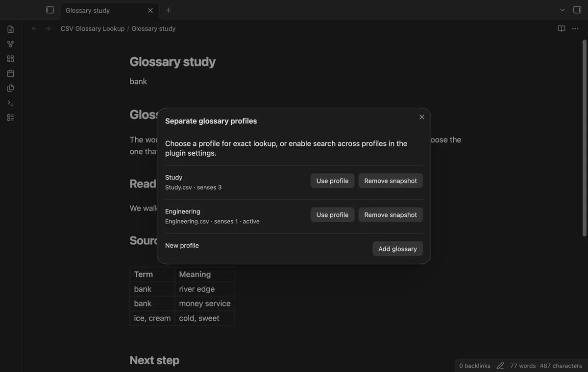Click the 77 words status entry
The height and width of the screenshot is (372, 588).
pos(523,366)
